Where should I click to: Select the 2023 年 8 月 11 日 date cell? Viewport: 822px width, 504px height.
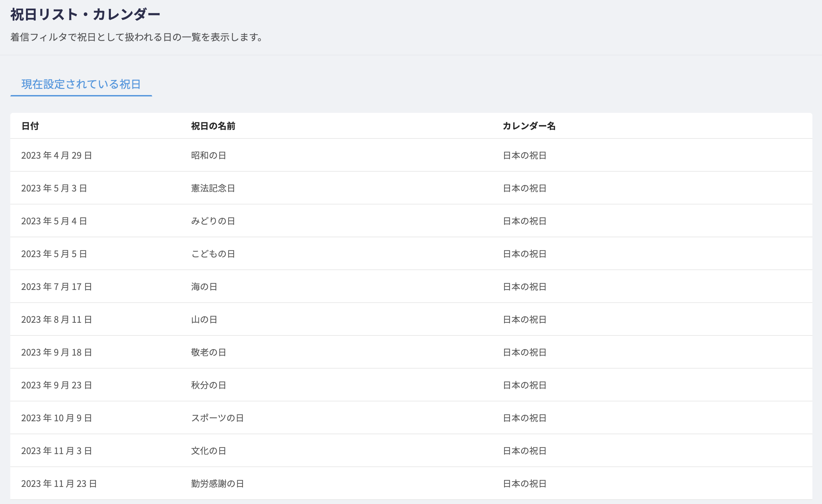pyautogui.click(x=56, y=319)
